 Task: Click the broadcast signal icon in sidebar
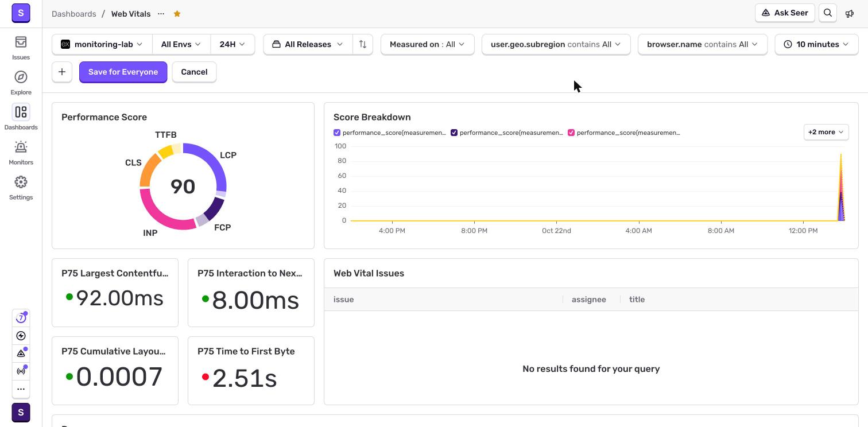21,371
